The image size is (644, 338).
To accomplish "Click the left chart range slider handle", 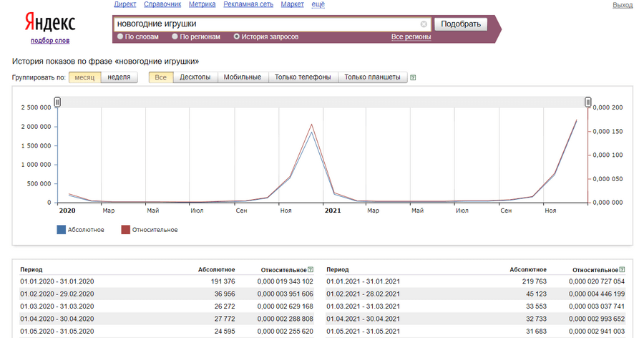I will point(58,102).
